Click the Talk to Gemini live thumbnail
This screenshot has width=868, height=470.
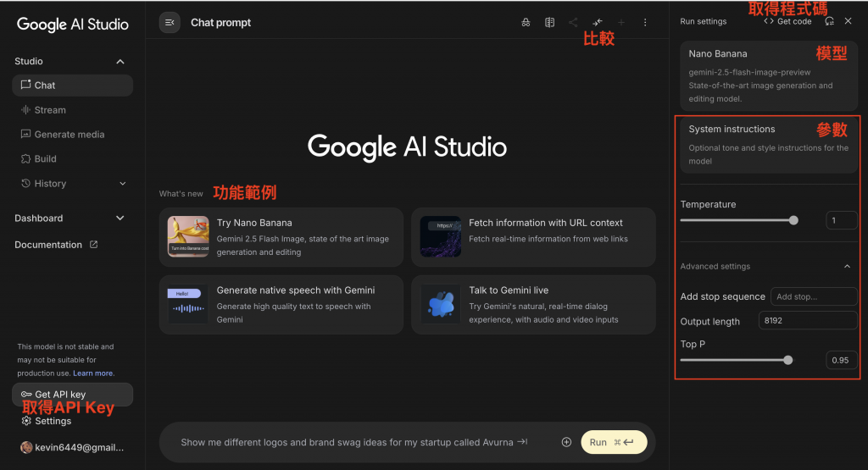pyautogui.click(x=441, y=304)
